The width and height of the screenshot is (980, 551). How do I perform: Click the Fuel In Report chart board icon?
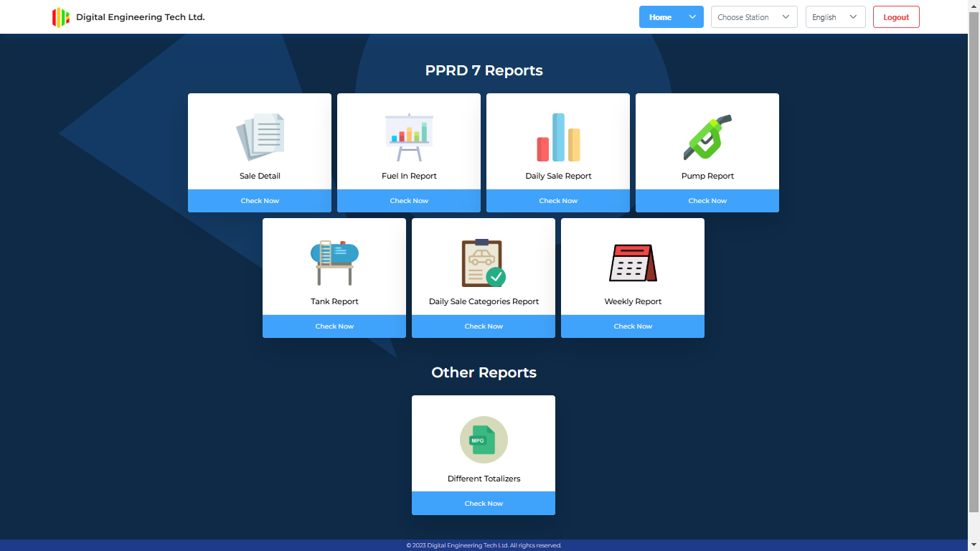[409, 137]
